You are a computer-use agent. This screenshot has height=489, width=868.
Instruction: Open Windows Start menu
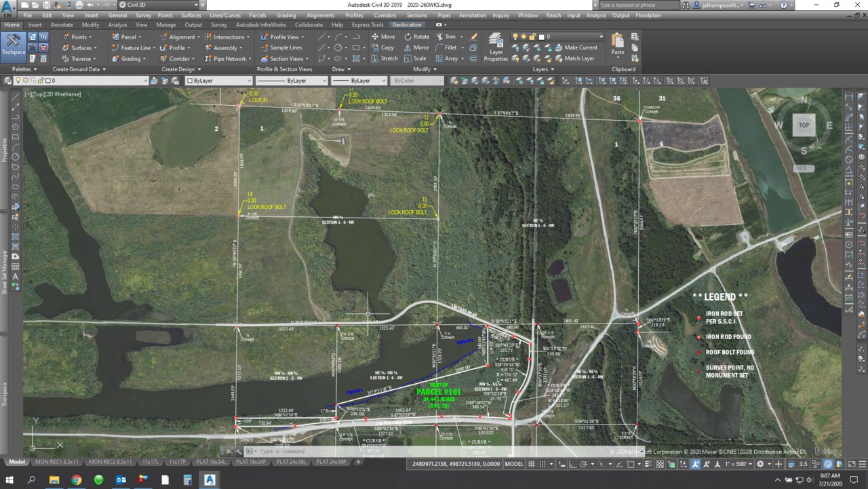pyautogui.click(x=9, y=480)
